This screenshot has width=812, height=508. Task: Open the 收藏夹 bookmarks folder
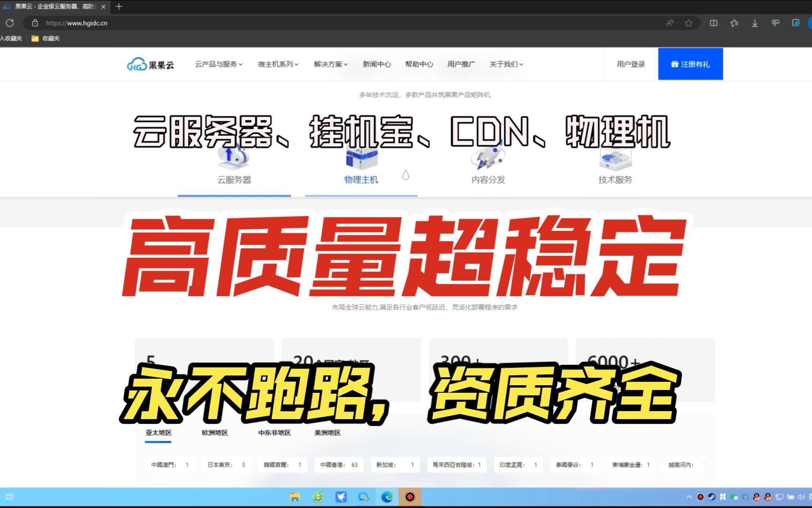point(46,39)
